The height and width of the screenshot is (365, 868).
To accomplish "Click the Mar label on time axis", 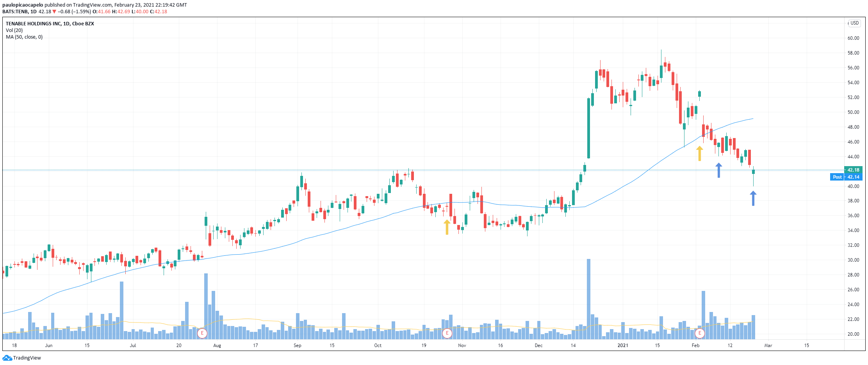I will pyautogui.click(x=768, y=346).
